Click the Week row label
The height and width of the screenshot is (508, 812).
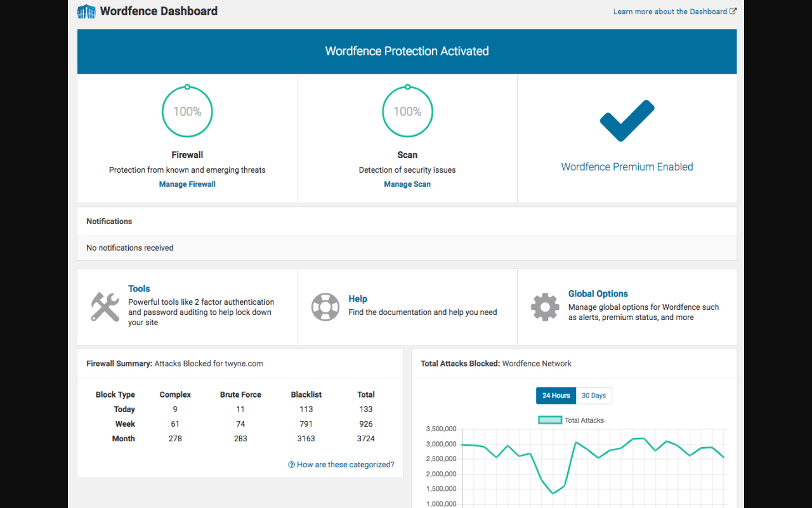(125, 424)
